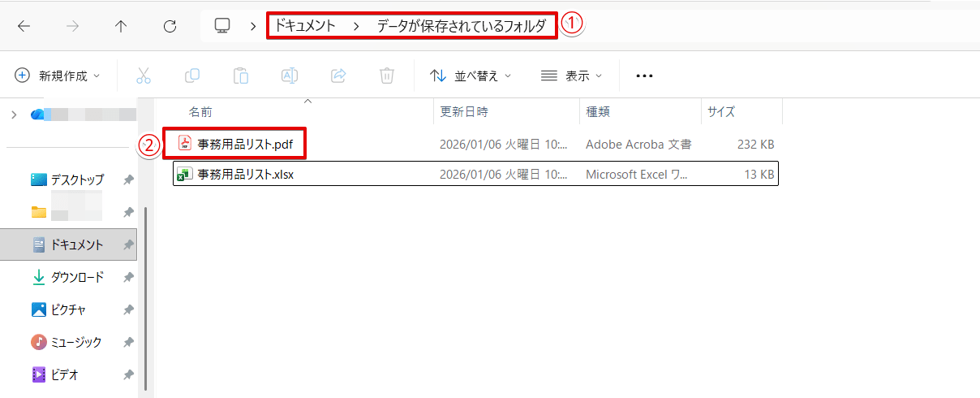
Task: Click the Paste clipboard icon
Action: pos(241,76)
